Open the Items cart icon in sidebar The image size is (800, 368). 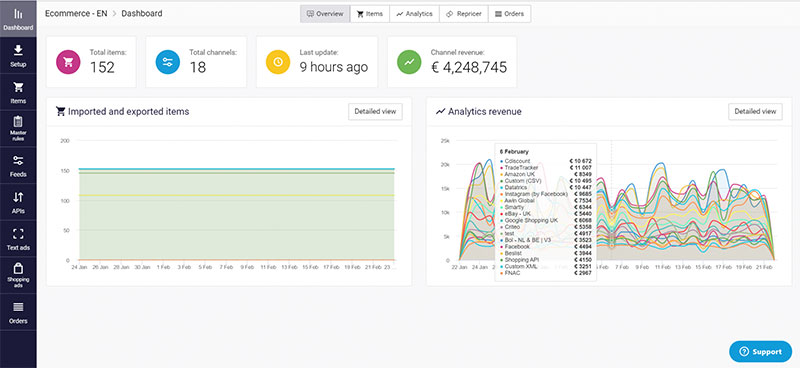point(18,87)
